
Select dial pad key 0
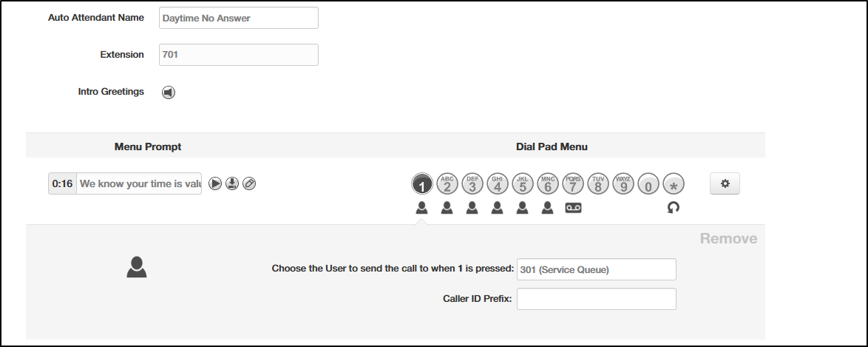[x=648, y=183]
